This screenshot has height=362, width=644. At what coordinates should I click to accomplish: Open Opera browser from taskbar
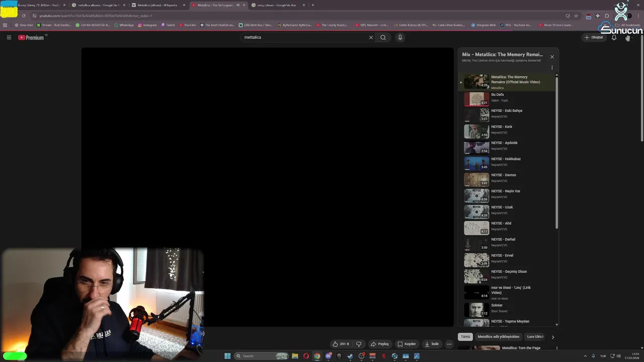coord(306,356)
